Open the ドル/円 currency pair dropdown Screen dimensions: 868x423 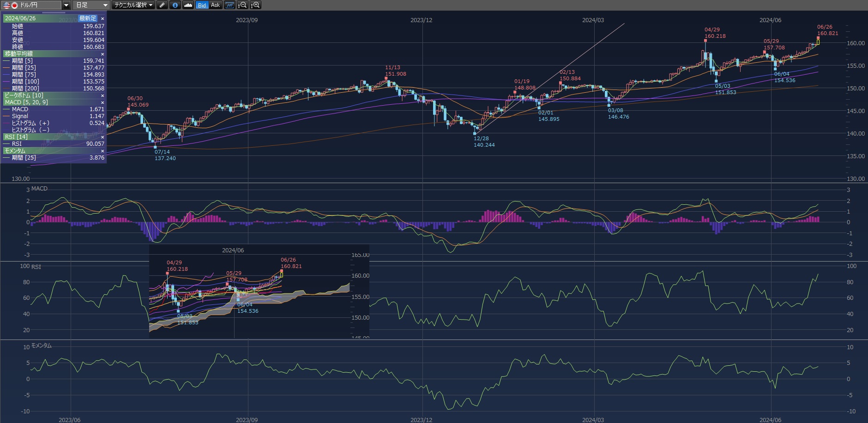point(66,5)
